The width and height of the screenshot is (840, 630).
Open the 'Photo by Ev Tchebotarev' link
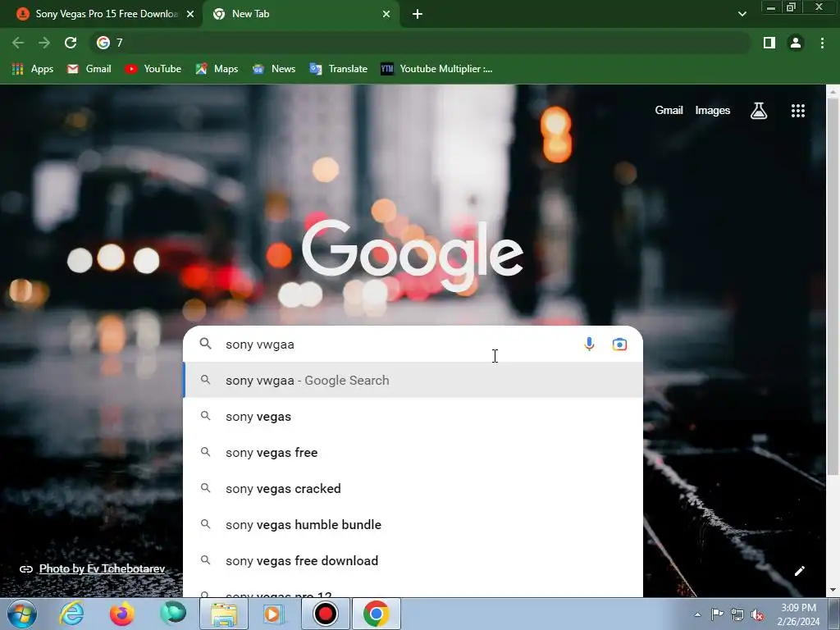coord(102,569)
